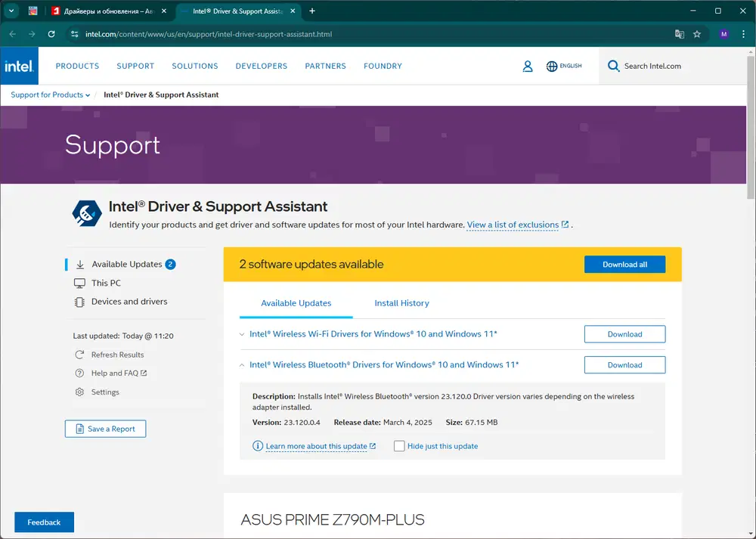This screenshot has height=539, width=756.
Task: Open the FOUNDRY menu
Action: point(383,66)
